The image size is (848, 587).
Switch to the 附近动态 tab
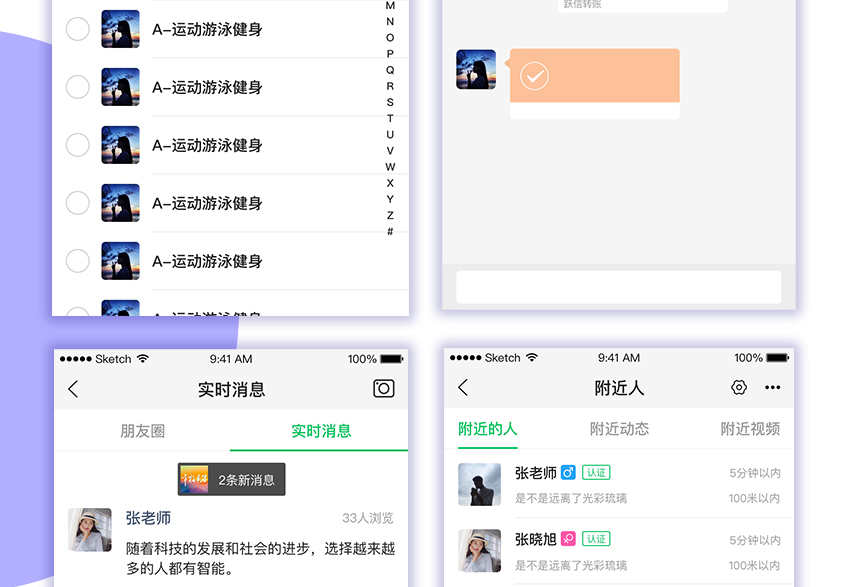tap(619, 429)
